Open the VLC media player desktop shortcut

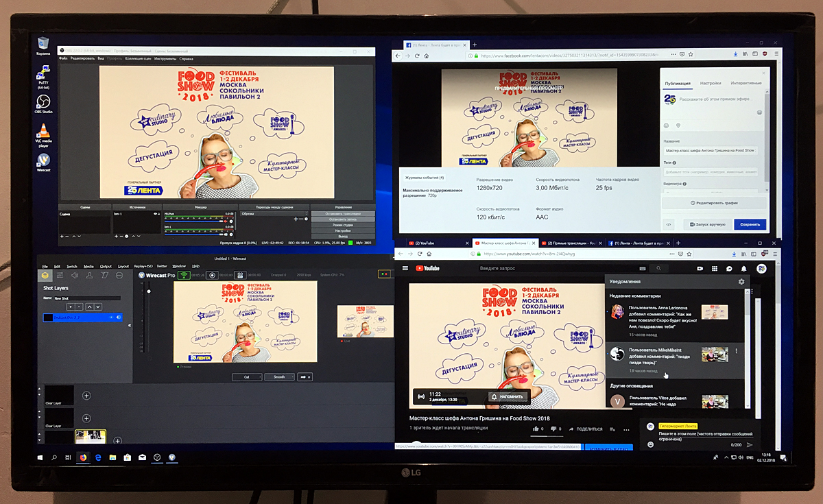[43, 134]
